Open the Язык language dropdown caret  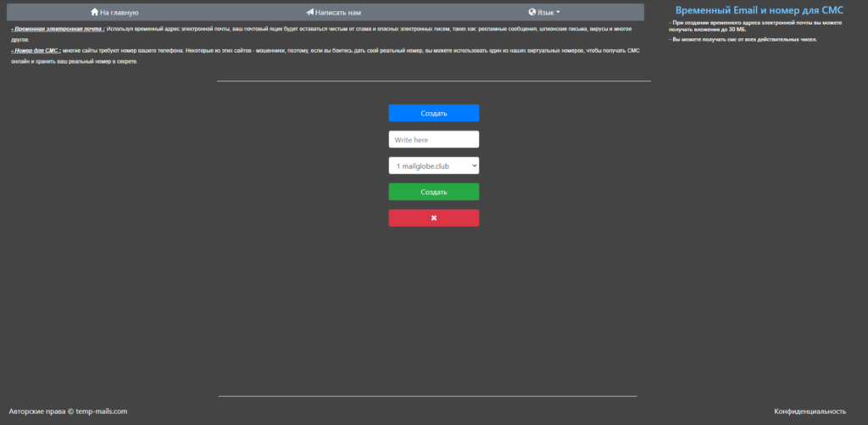[558, 13]
